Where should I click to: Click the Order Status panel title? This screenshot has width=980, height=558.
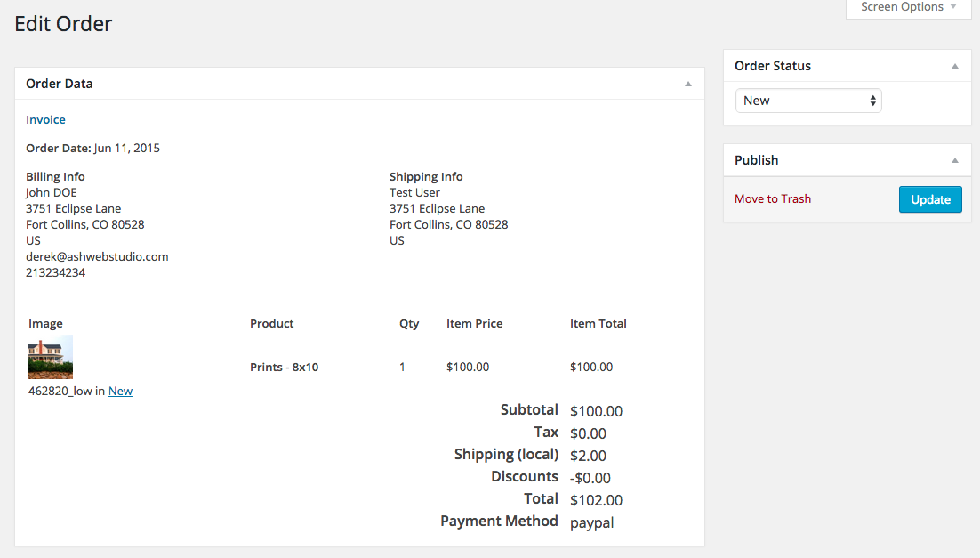pyautogui.click(x=773, y=66)
